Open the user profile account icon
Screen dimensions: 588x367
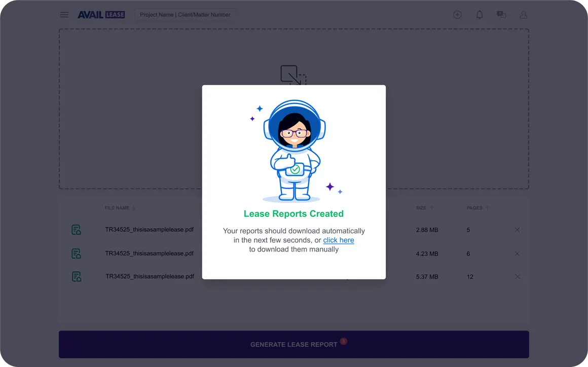pos(523,15)
